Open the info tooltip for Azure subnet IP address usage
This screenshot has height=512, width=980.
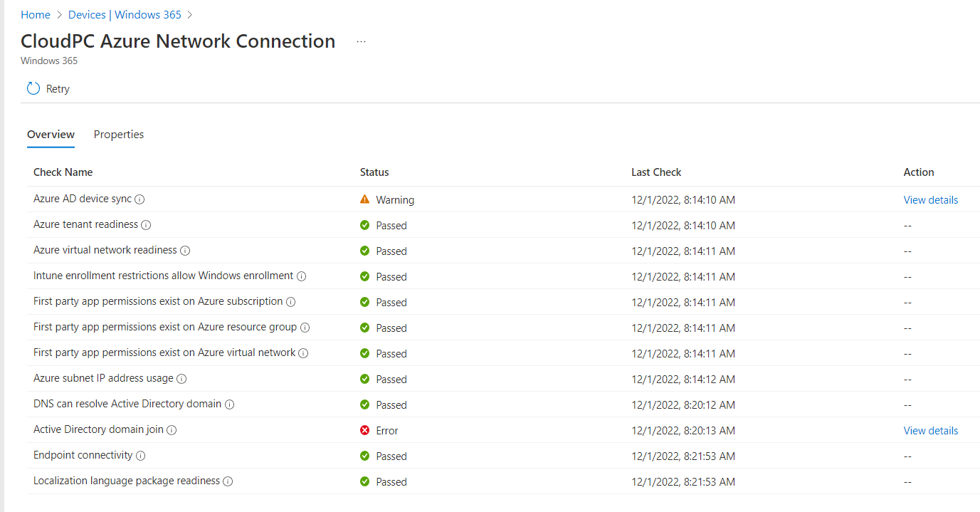183,379
